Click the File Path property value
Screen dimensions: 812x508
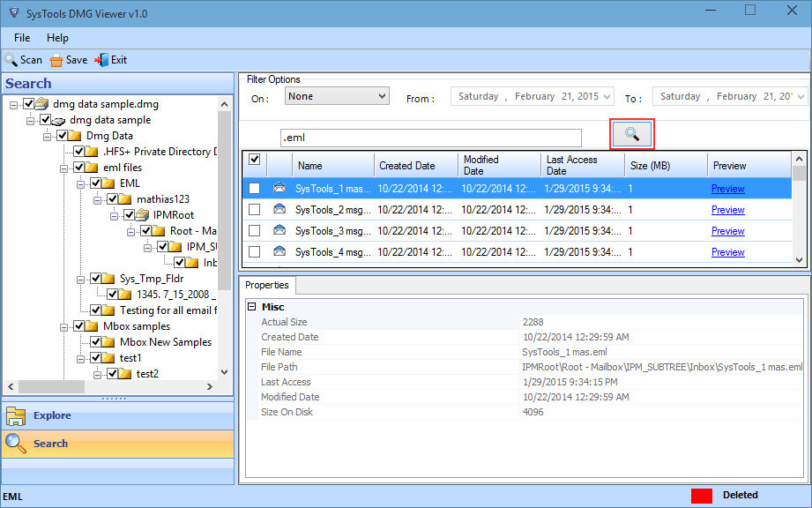[x=662, y=367]
